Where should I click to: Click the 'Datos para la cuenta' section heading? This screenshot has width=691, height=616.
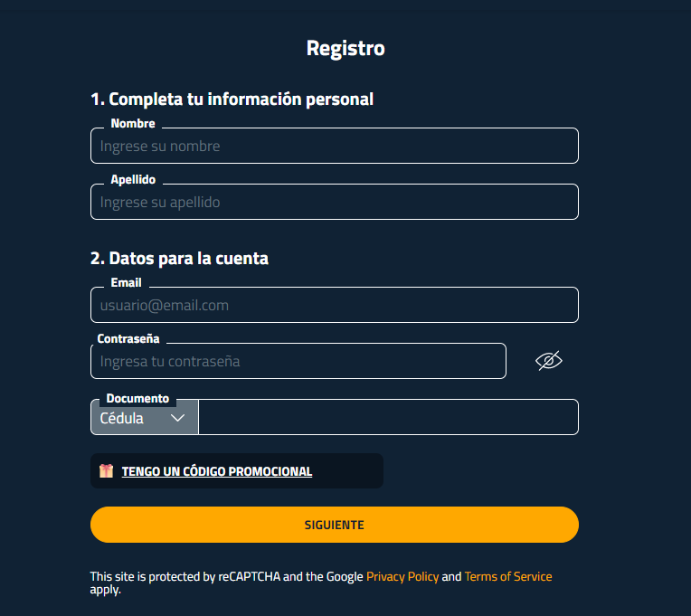point(179,258)
